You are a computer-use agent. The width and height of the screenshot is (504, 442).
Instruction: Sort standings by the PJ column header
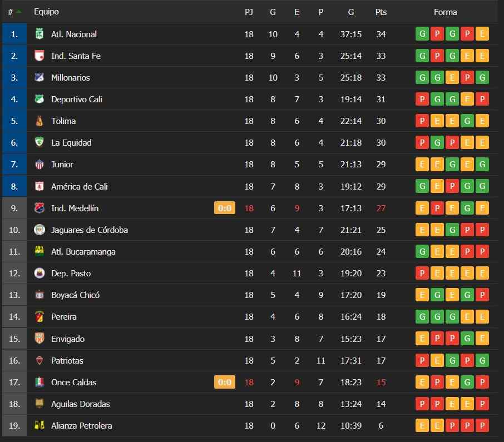coord(249,12)
